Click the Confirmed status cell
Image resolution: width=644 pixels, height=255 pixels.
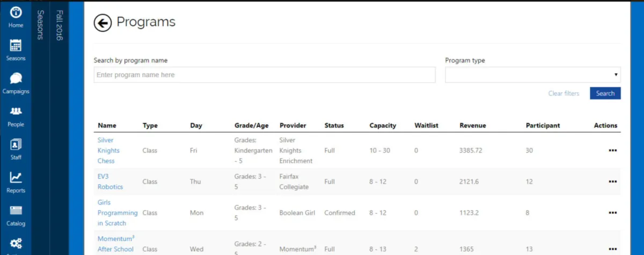340,213
